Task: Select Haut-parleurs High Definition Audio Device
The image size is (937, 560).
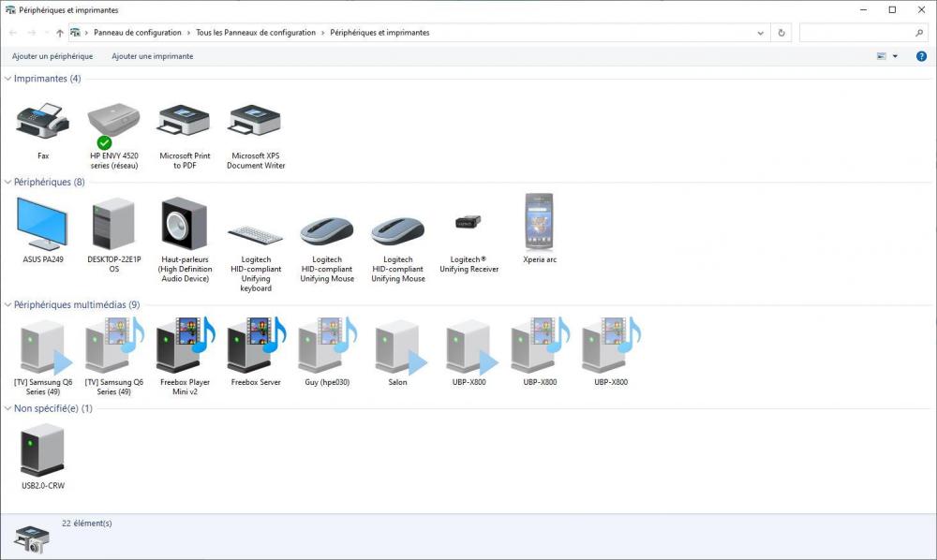Action: (184, 223)
